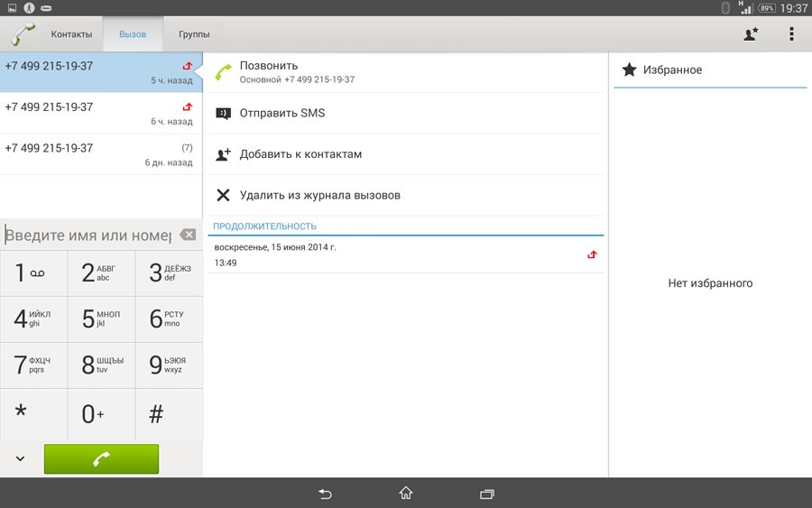Tap the Android back navigation button

(325, 494)
